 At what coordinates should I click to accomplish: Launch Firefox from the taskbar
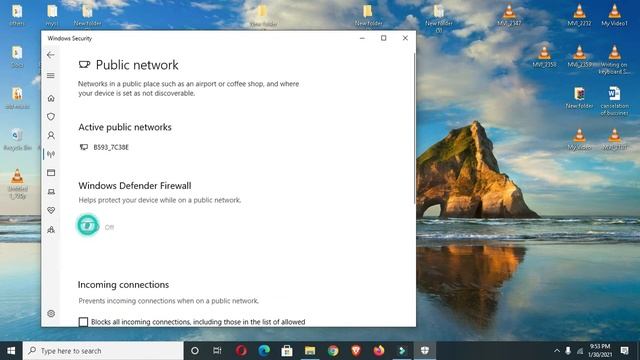[x=379, y=351]
